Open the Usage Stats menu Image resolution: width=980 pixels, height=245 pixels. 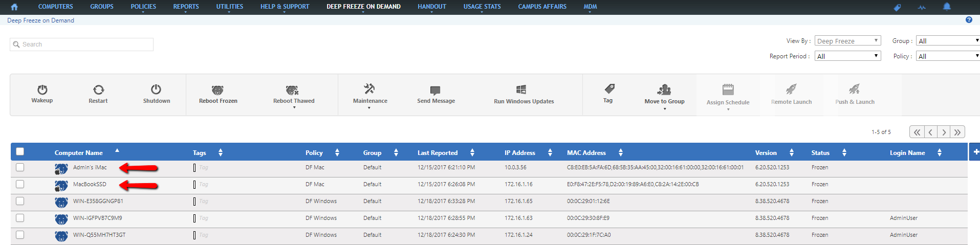(482, 7)
